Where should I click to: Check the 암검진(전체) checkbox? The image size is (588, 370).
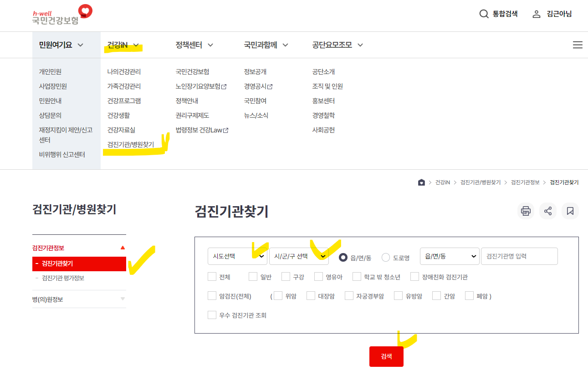pyautogui.click(x=212, y=295)
